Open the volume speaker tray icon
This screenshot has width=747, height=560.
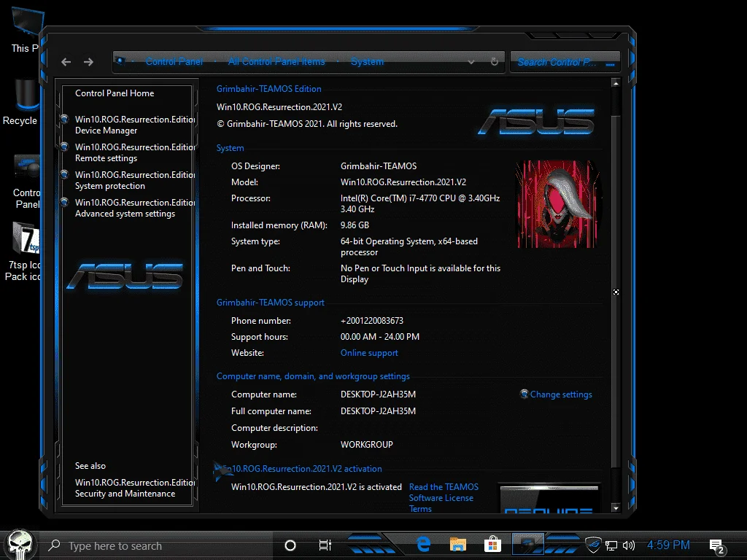tap(629, 545)
